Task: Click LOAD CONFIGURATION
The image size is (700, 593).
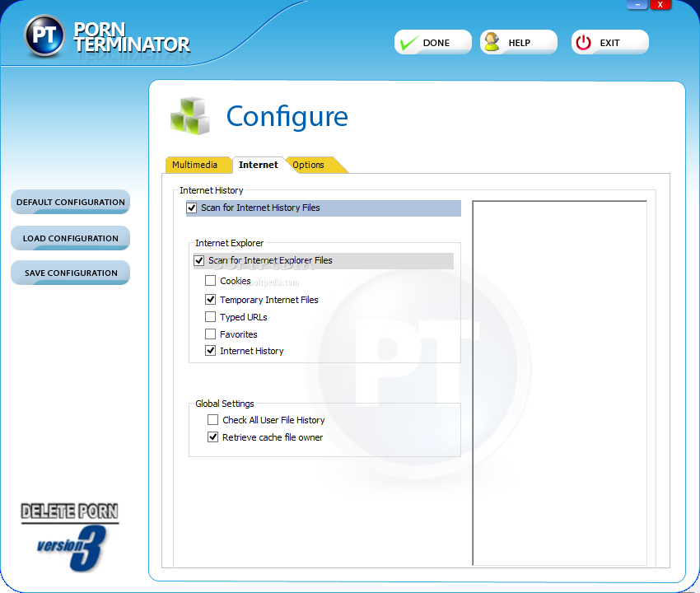Action: (x=71, y=239)
